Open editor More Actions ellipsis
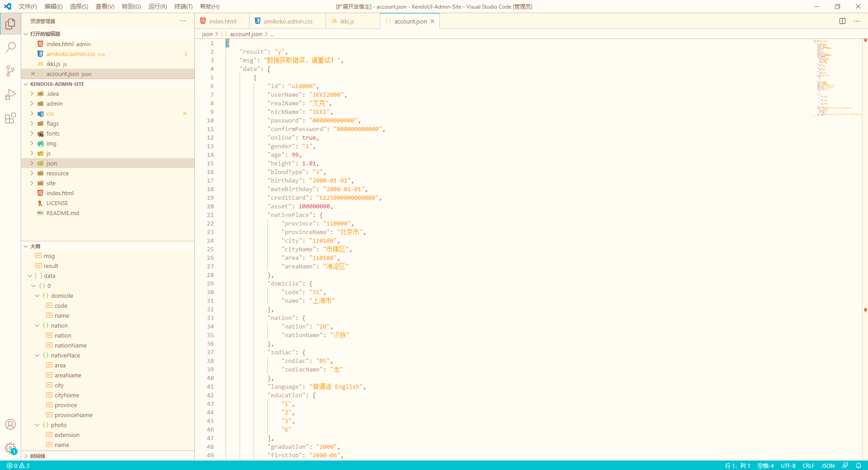 (857, 21)
